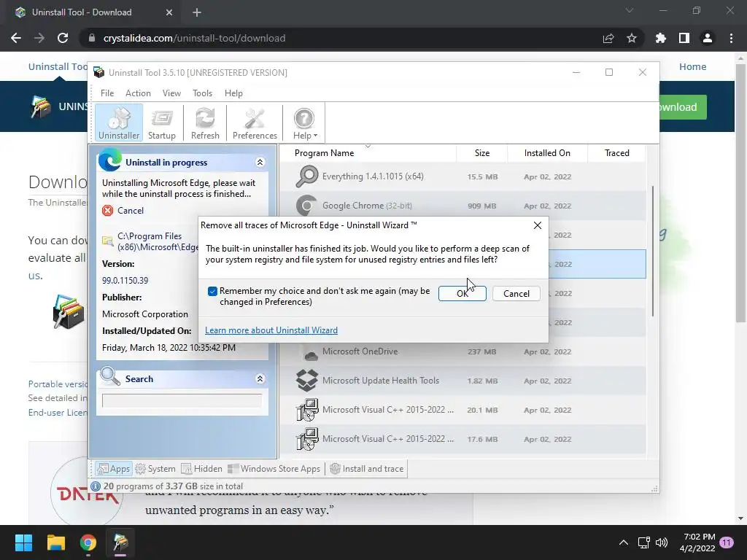Viewport: 747px width, 560px height.
Task: Click the Edge install folder icon
Action: [x=108, y=241]
